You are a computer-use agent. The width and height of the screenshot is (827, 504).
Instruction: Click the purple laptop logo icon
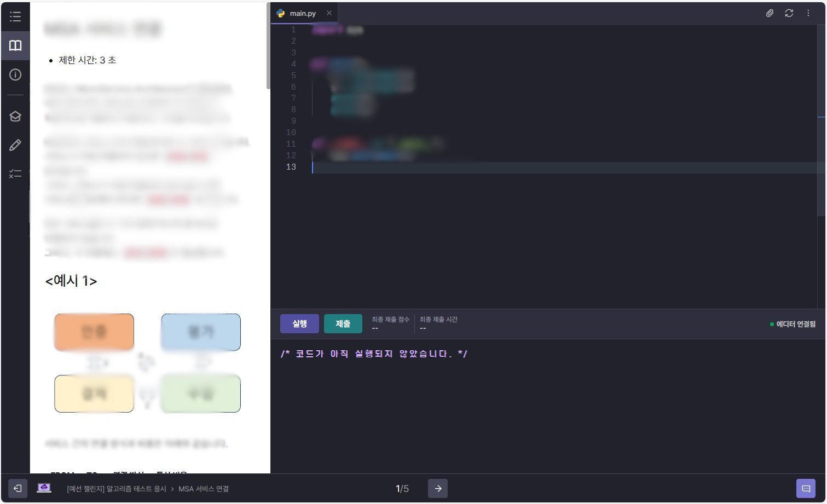coord(44,488)
